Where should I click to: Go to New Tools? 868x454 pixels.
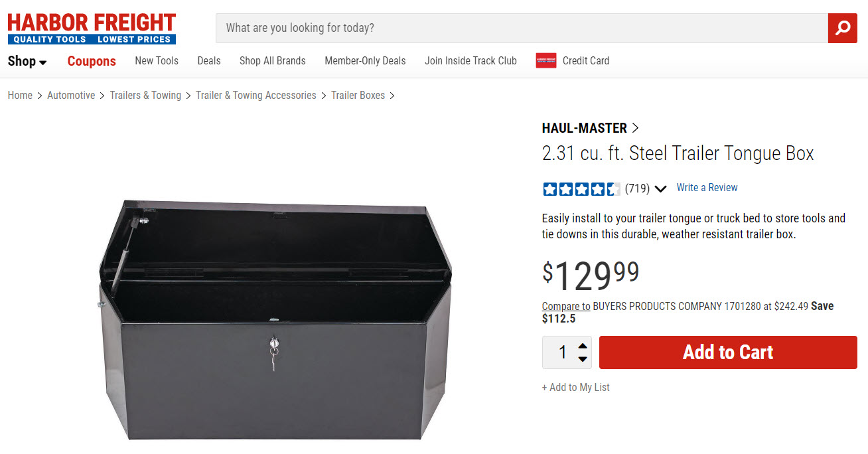pyautogui.click(x=157, y=61)
